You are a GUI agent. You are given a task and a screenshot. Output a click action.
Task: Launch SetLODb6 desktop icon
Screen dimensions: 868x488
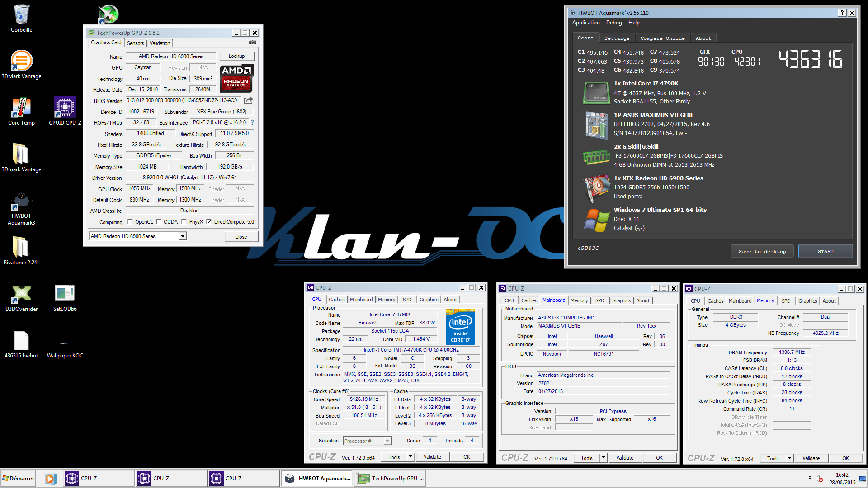(x=65, y=297)
